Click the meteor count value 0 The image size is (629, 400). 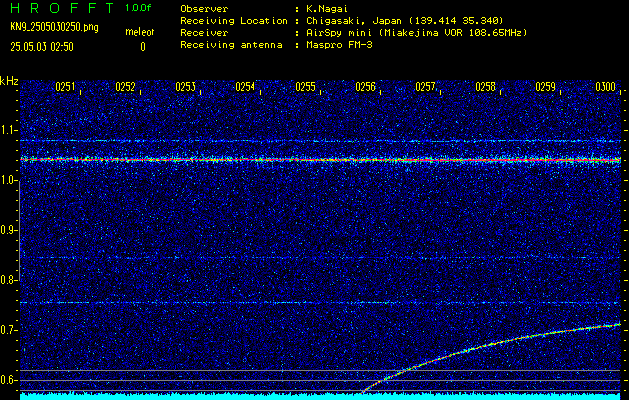[x=143, y=47]
